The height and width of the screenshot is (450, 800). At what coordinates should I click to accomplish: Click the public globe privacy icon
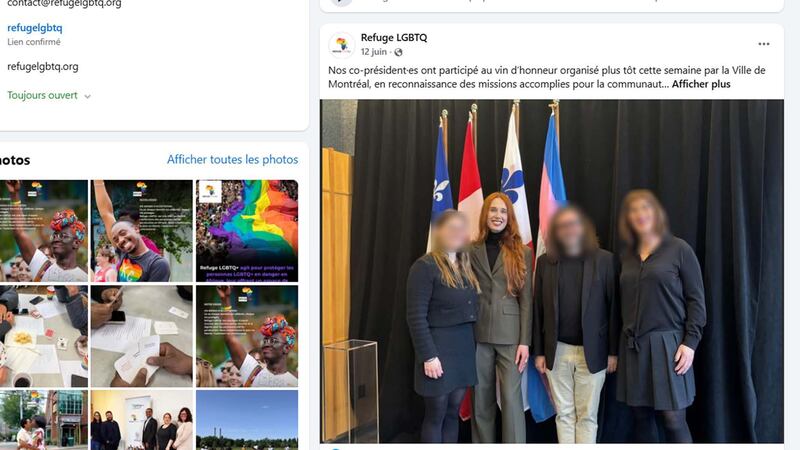point(398,52)
